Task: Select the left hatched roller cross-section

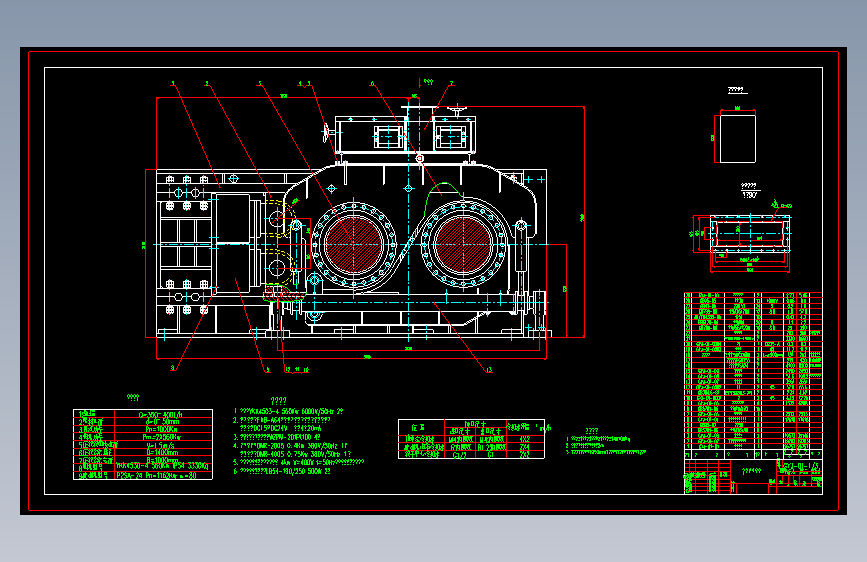Action: (354, 244)
